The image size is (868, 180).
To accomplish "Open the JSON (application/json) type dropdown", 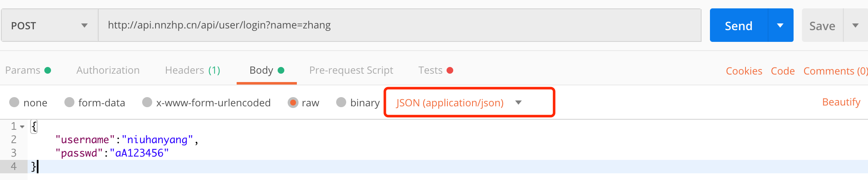I will 459,103.
